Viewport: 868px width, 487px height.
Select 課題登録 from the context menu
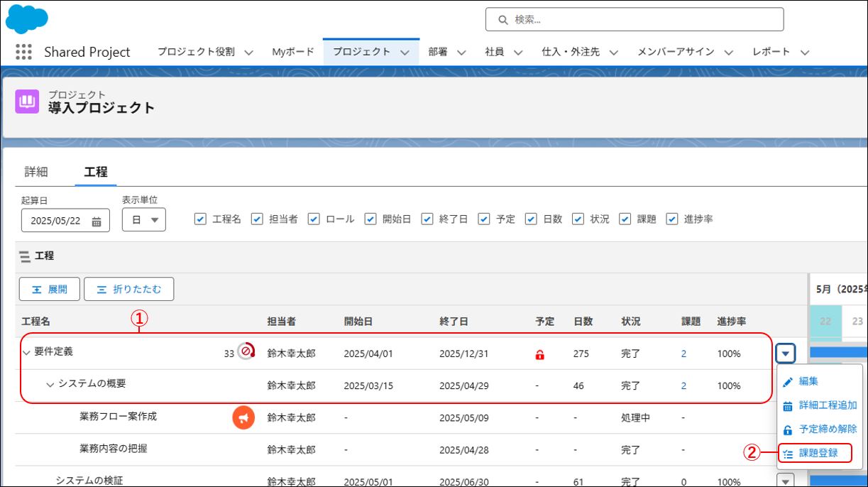[818, 453]
